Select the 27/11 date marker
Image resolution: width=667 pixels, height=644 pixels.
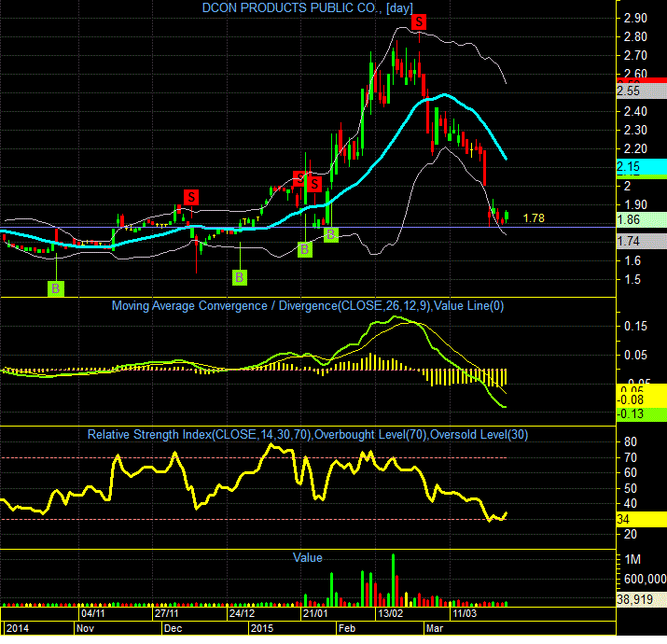pos(166,614)
